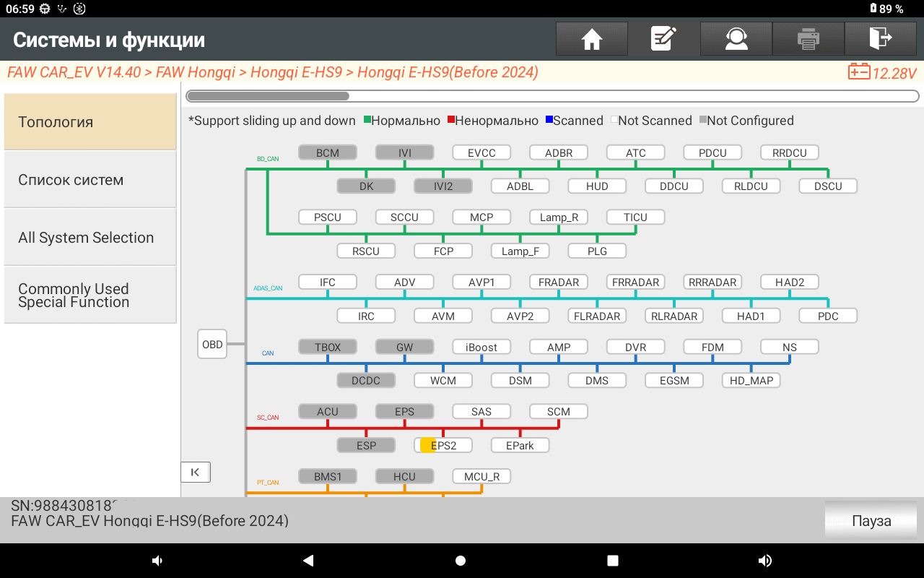Switch to Список систем tab
Viewport: 924px width, 578px height.
(90, 179)
